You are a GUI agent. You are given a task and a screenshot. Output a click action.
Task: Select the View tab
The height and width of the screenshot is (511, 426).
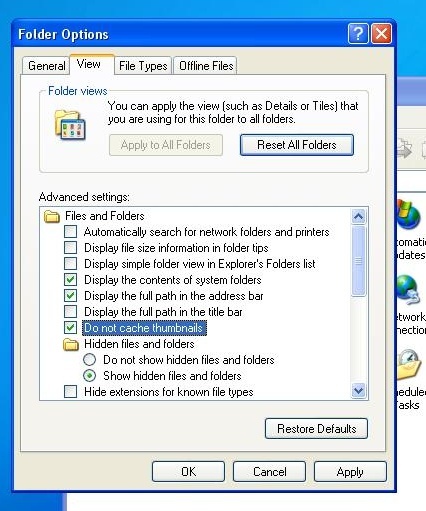[92, 64]
